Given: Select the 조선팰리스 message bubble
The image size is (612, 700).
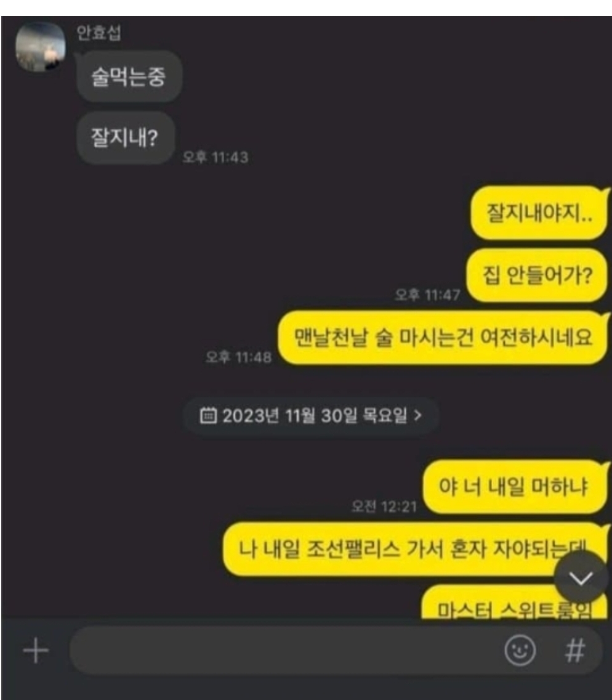Looking at the screenshot, I should pyautogui.click(x=415, y=548).
